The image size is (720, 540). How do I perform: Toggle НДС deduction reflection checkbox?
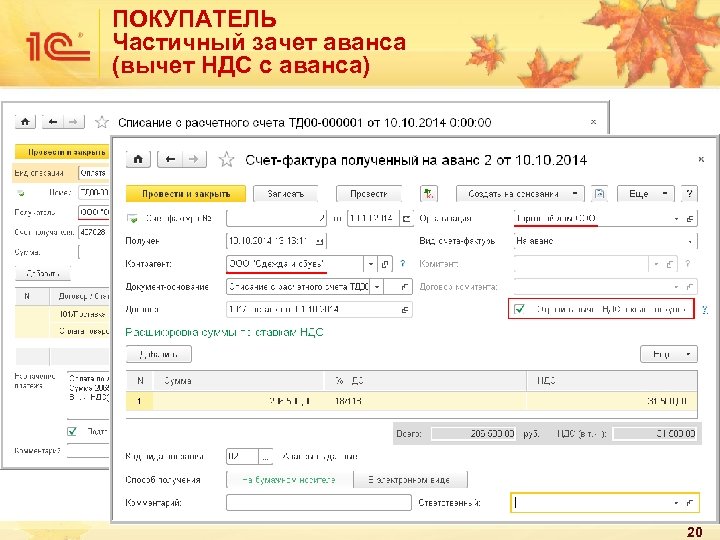pos(519,309)
